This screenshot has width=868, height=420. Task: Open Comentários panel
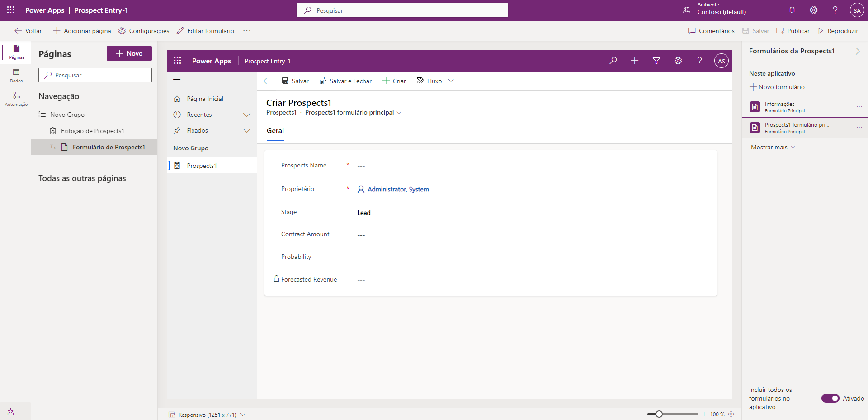[x=711, y=31]
